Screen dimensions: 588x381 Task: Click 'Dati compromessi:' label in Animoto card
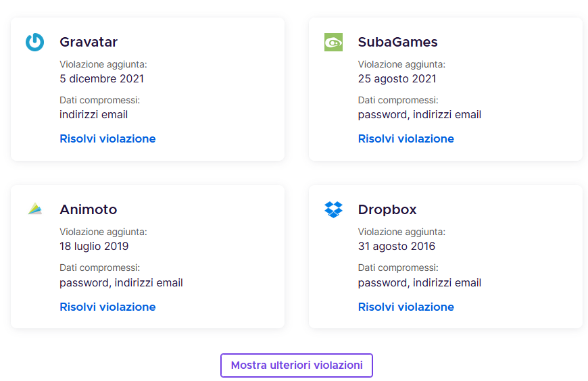click(100, 268)
